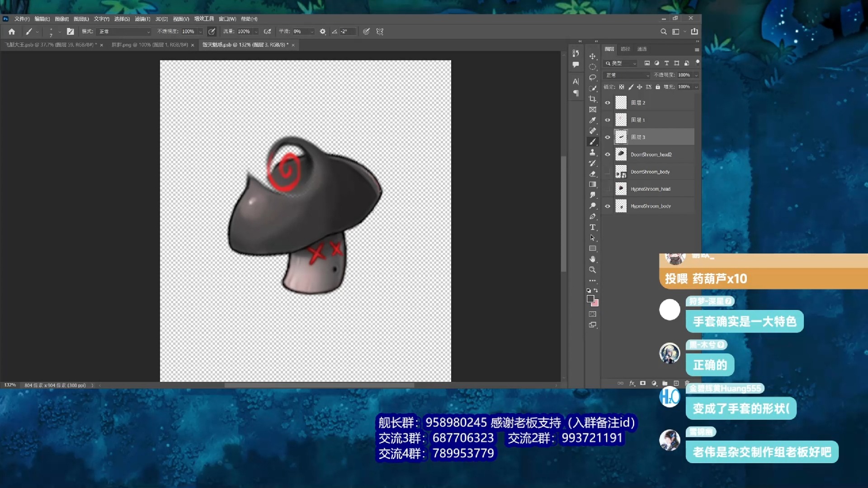Switch to the 胖胖.png document tab
Image resolution: width=868 pixels, height=488 pixels.
click(150, 45)
